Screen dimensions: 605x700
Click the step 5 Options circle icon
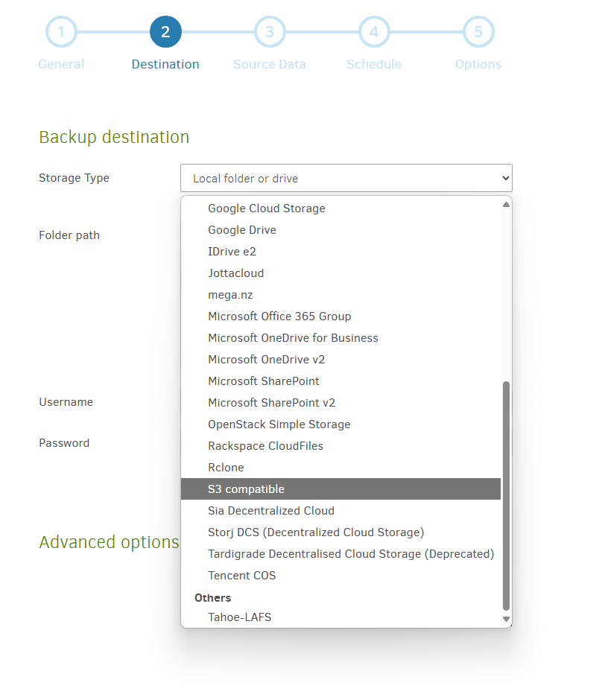coord(478,31)
